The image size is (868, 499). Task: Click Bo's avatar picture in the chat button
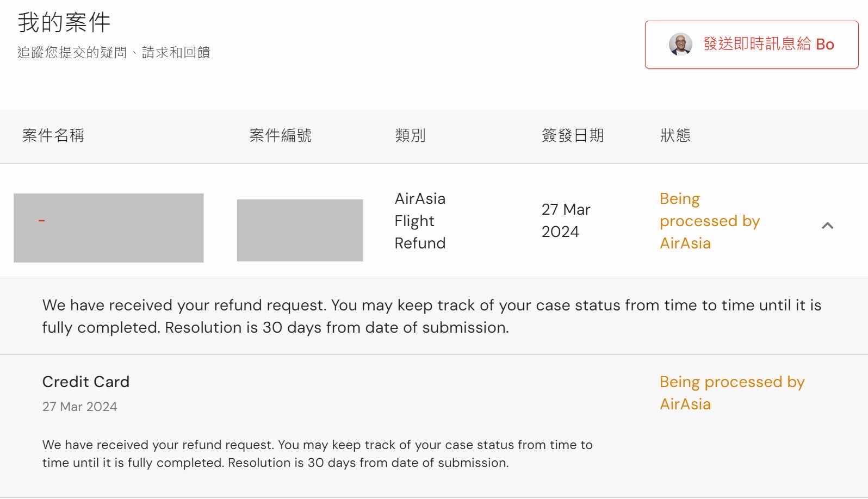pyautogui.click(x=680, y=44)
